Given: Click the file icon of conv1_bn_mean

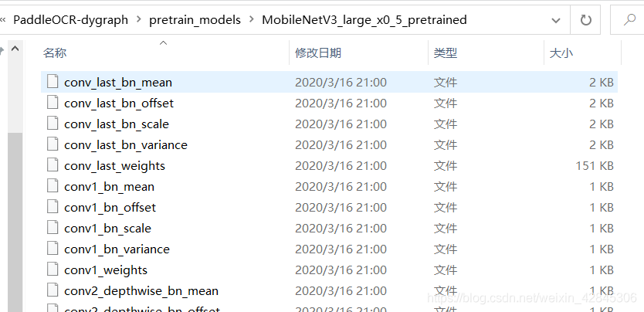Looking at the screenshot, I should point(53,186).
